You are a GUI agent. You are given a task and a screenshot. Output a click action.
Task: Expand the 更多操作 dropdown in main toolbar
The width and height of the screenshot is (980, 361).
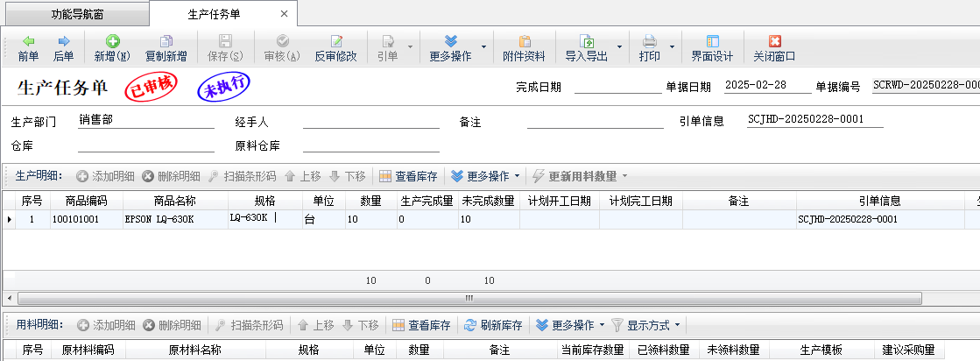[483, 47]
